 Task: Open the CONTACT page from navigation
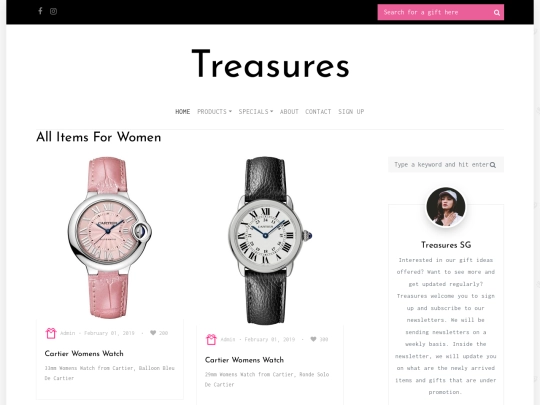318,112
